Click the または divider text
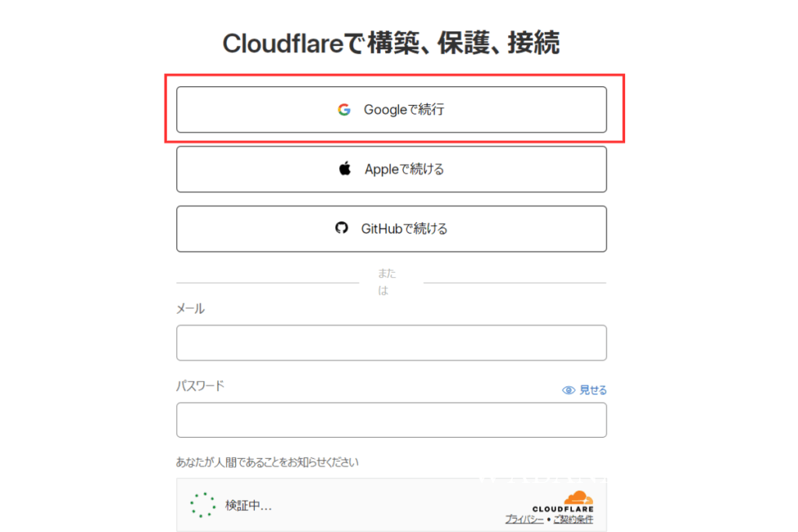The width and height of the screenshot is (798, 532). 385,281
